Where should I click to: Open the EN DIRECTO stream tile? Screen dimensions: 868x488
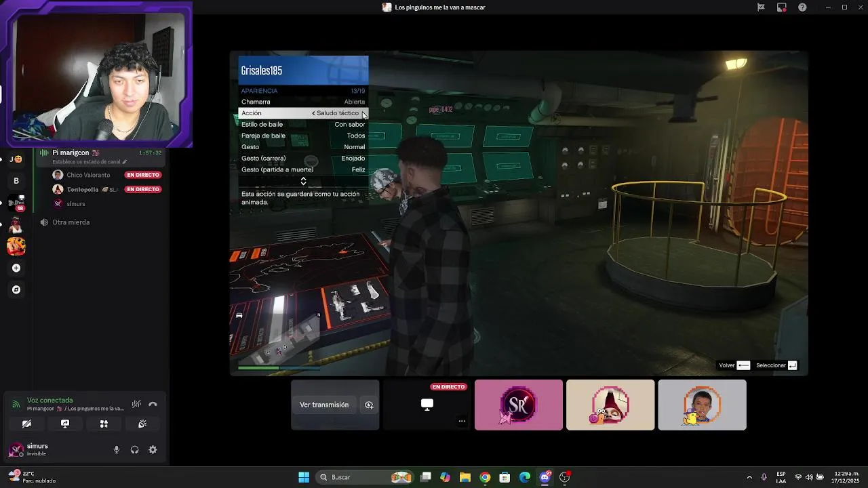(427, 405)
